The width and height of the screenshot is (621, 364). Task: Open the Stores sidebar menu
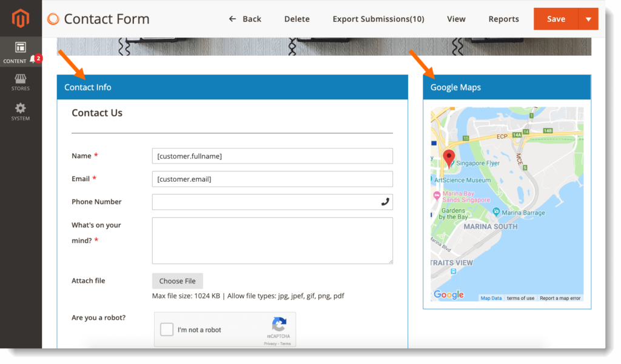21,82
